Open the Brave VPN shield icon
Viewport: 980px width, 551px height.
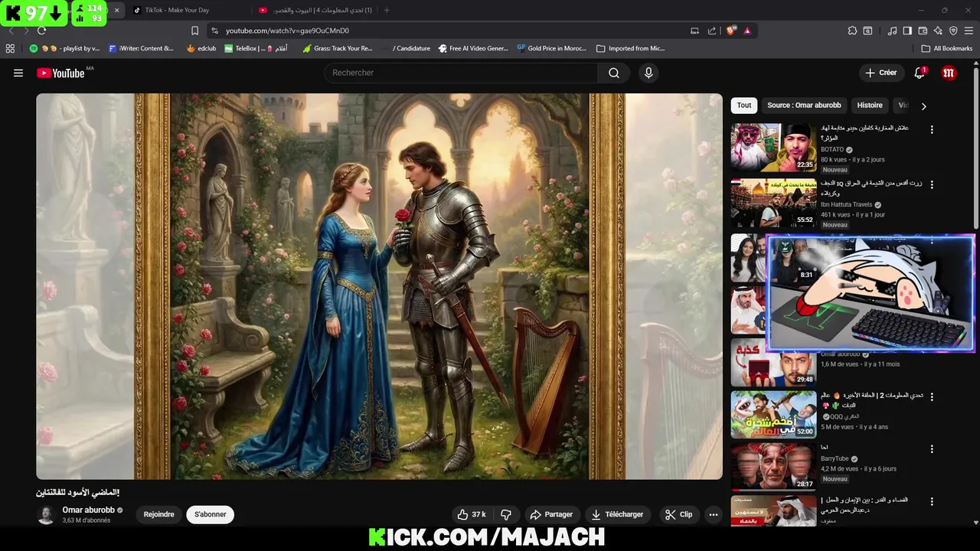point(953,31)
